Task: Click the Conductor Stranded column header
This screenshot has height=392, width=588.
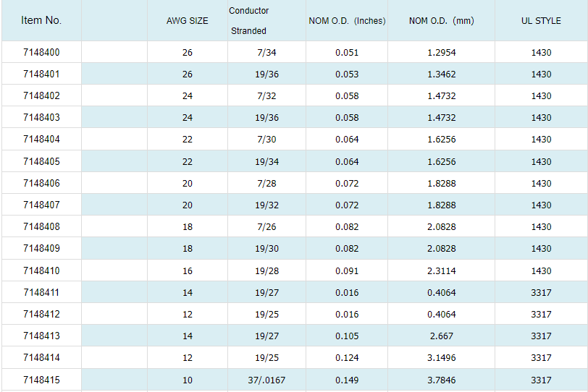Action: (x=248, y=21)
